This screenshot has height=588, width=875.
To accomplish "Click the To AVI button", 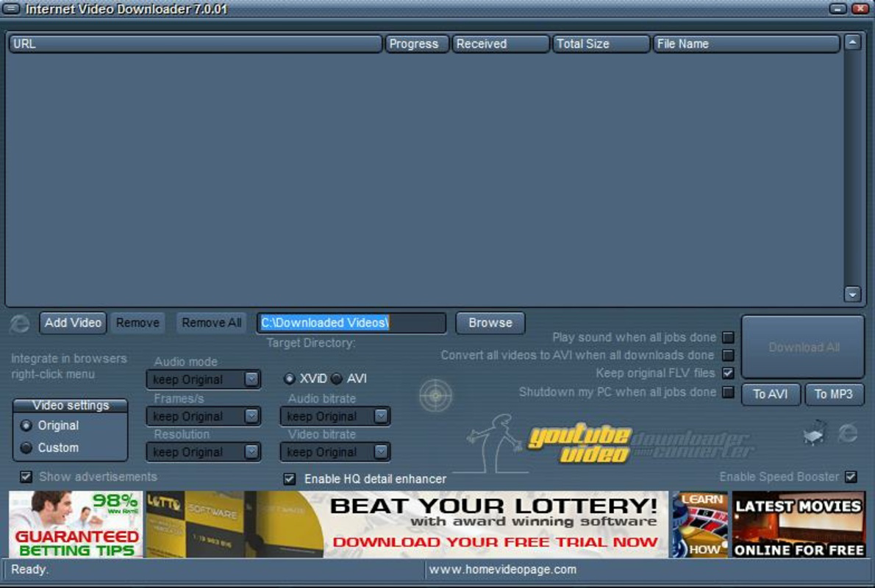I will click(771, 395).
